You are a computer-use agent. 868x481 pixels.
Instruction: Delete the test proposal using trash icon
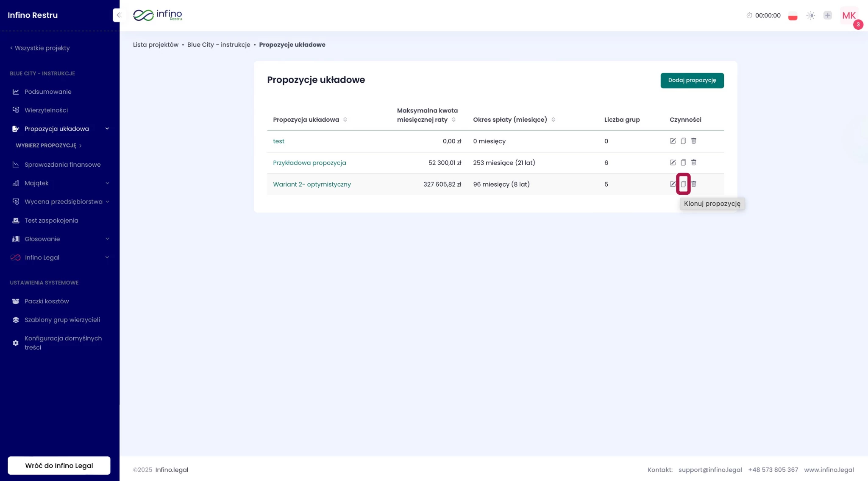pos(694,141)
